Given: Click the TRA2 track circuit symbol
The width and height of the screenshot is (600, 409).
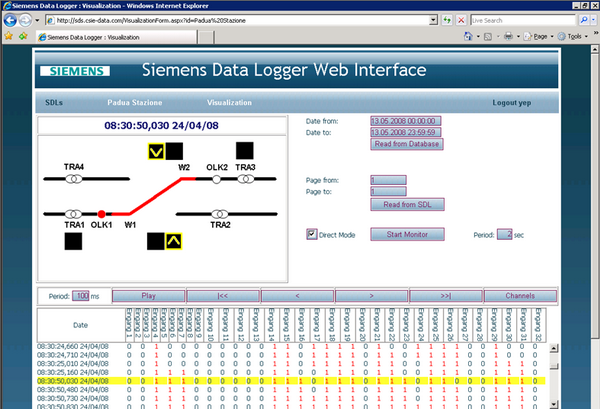Looking at the screenshot, I should point(220,214).
